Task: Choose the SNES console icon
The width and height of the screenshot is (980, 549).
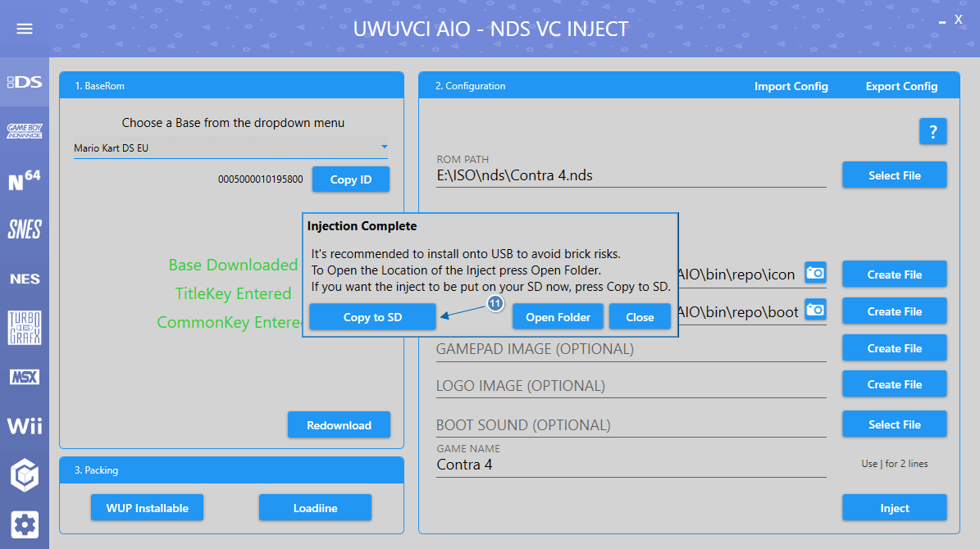Action: click(25, 229)
